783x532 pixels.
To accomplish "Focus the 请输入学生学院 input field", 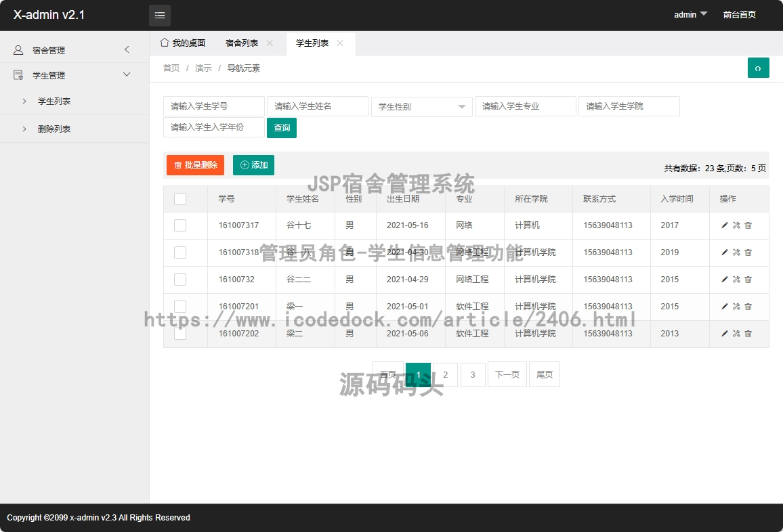I will pos(629,106).
